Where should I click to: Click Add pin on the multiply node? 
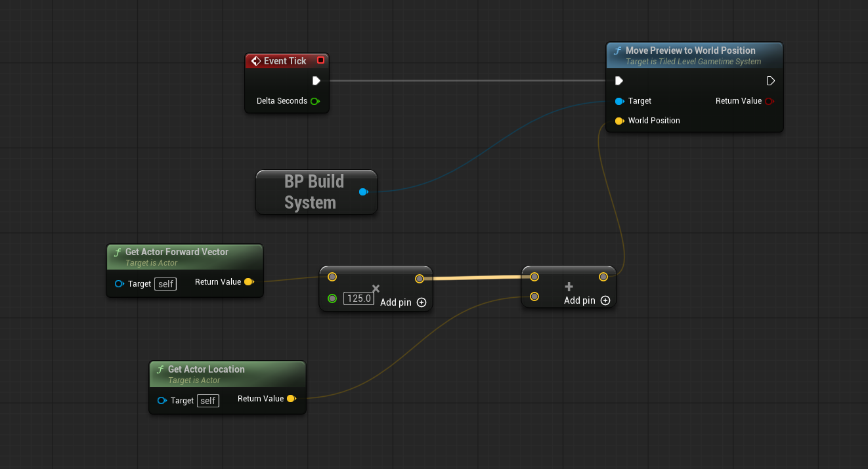point(422,302)
